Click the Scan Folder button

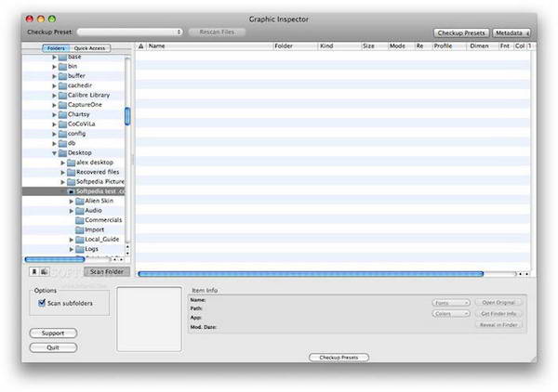[x=107, y=272]
